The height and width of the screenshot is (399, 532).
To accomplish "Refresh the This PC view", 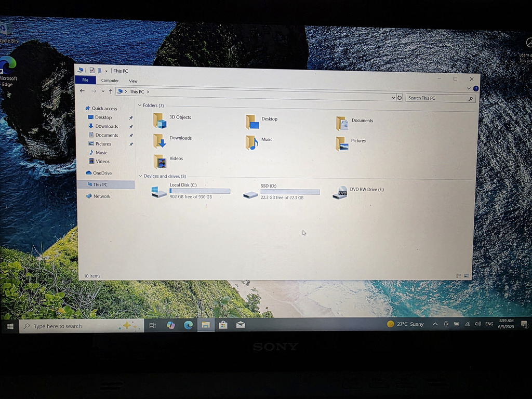I will coord(400,98).
